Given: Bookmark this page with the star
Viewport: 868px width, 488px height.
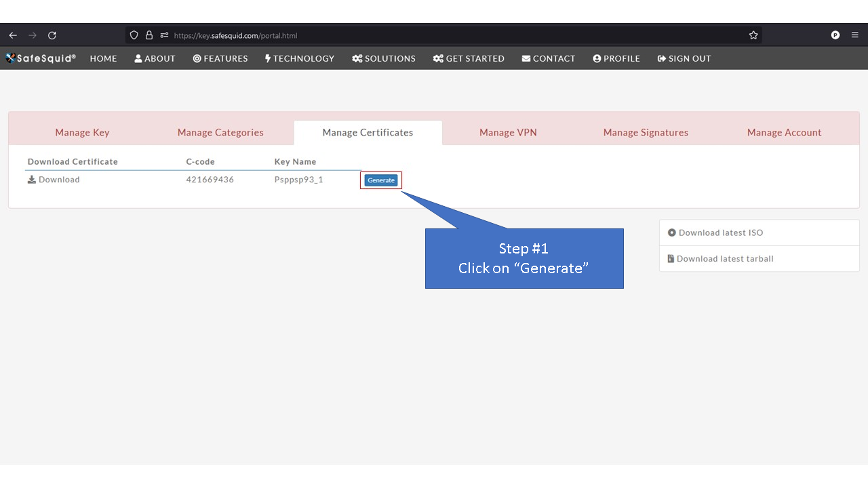Looking at the screenshot, I should coord(753,35).
